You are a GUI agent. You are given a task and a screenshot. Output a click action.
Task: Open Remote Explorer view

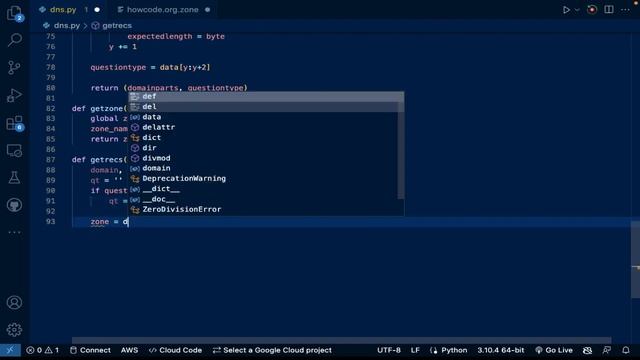click(15, 151)
